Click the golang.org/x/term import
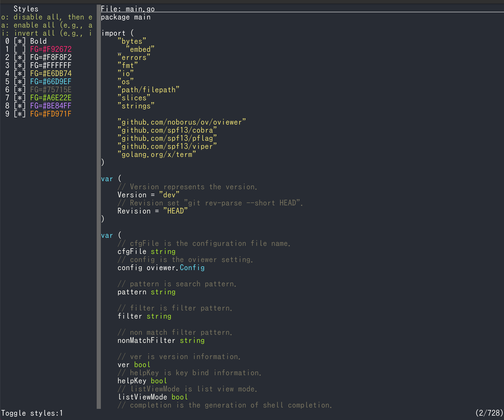504x420 pixels. pyautogui.click(x=157, y=155)
